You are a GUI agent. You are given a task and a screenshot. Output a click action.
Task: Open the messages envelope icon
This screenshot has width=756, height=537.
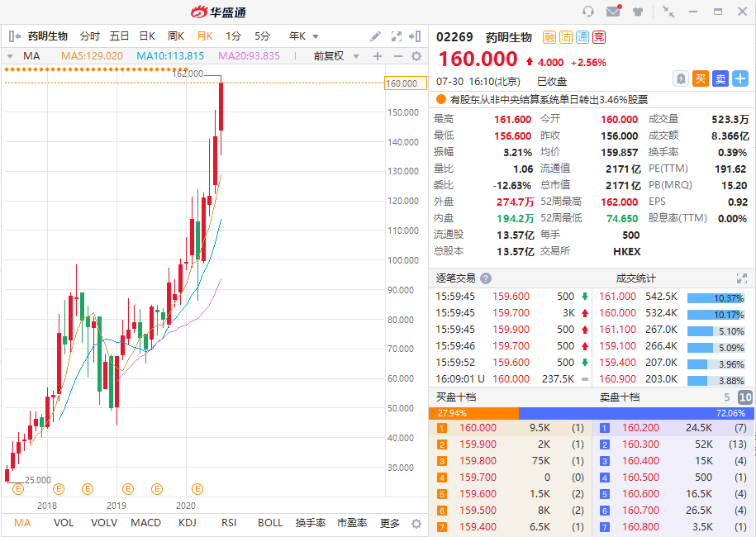pos(613,11)
